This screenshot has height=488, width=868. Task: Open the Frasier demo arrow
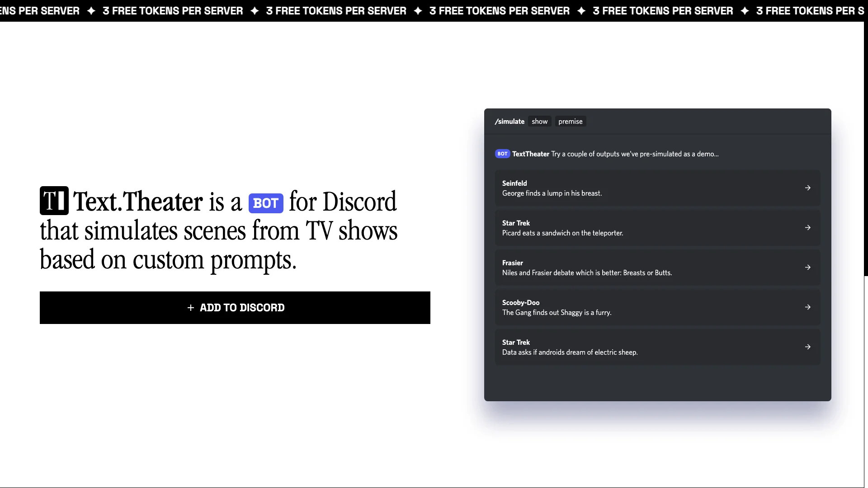[x=808, y=267]
